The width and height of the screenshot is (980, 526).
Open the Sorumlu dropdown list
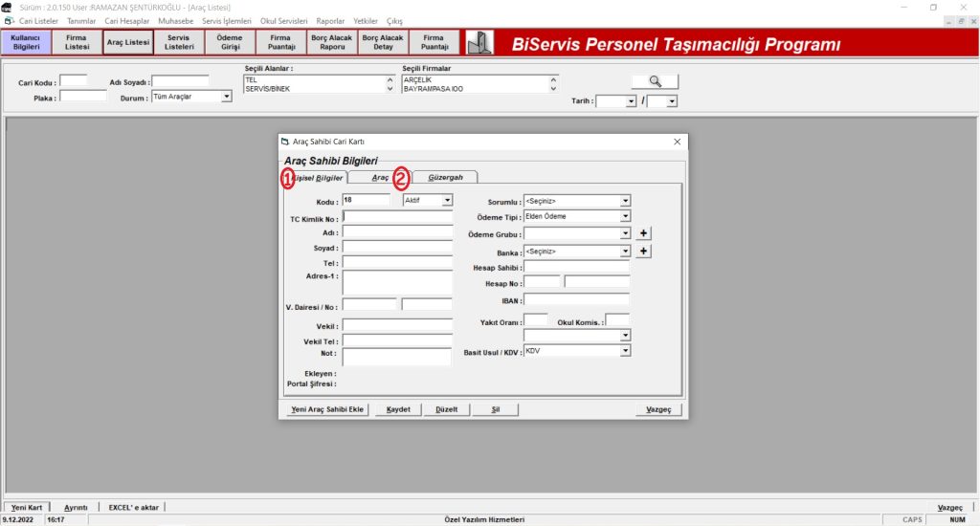point(625,202)
